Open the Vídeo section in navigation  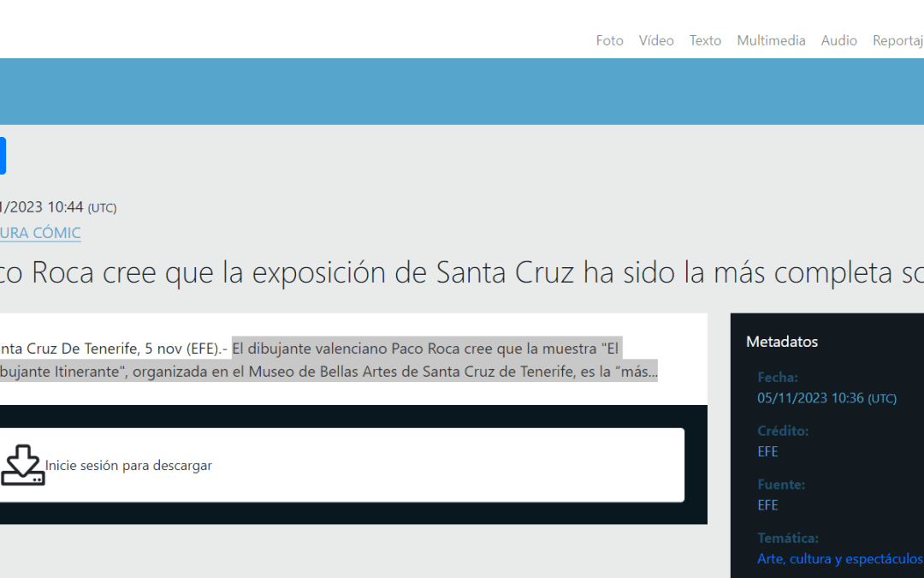[x=656, y=41]
